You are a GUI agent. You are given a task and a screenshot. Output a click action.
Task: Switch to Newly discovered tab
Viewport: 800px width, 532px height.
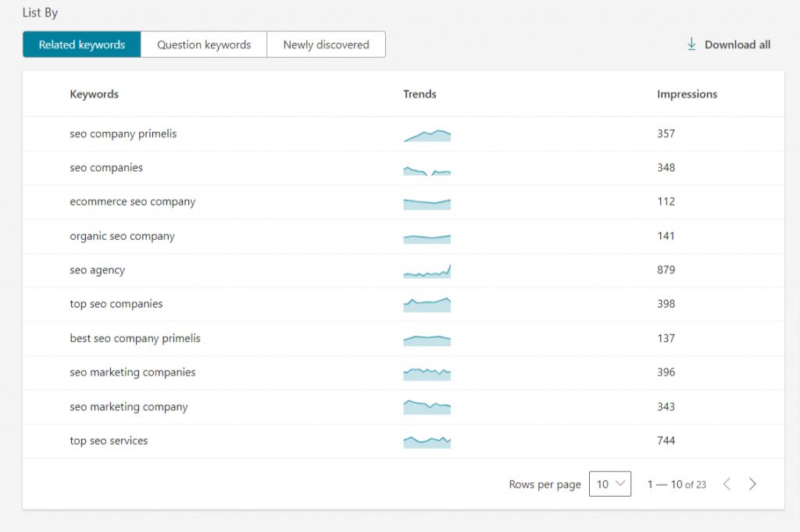click(326, 45)
